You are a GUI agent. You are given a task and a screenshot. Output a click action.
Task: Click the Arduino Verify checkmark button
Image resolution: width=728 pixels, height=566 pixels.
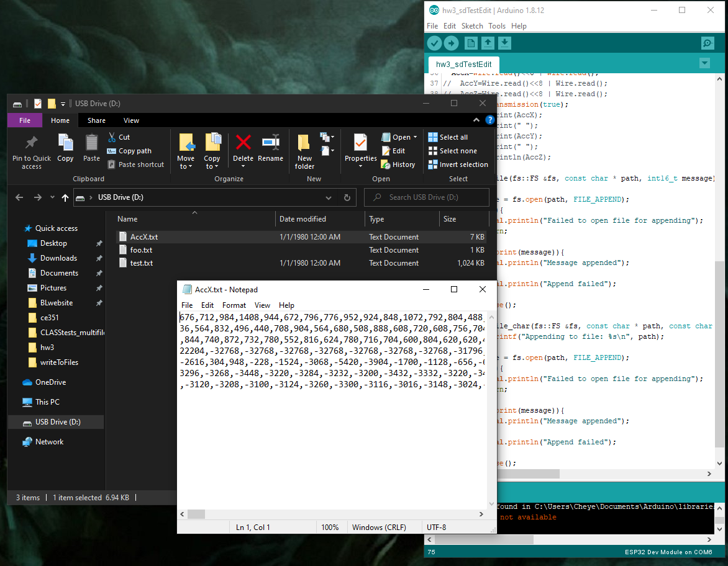coord(434,43)
